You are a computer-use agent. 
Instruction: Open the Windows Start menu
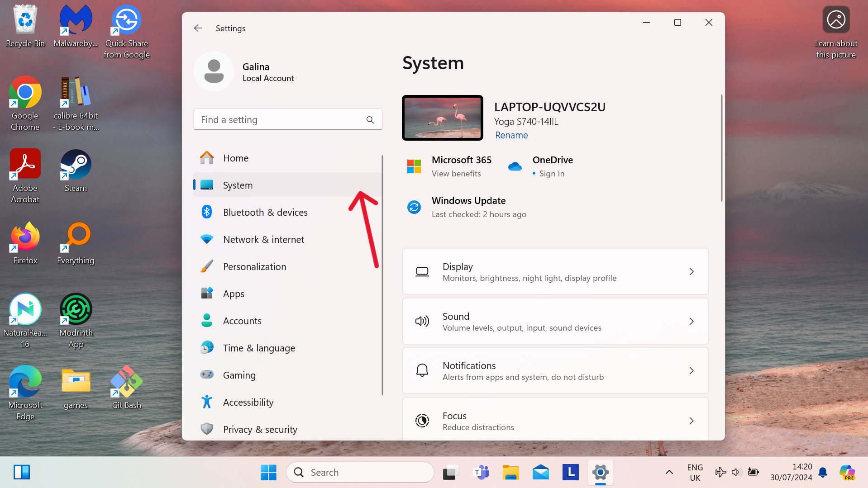268,473
